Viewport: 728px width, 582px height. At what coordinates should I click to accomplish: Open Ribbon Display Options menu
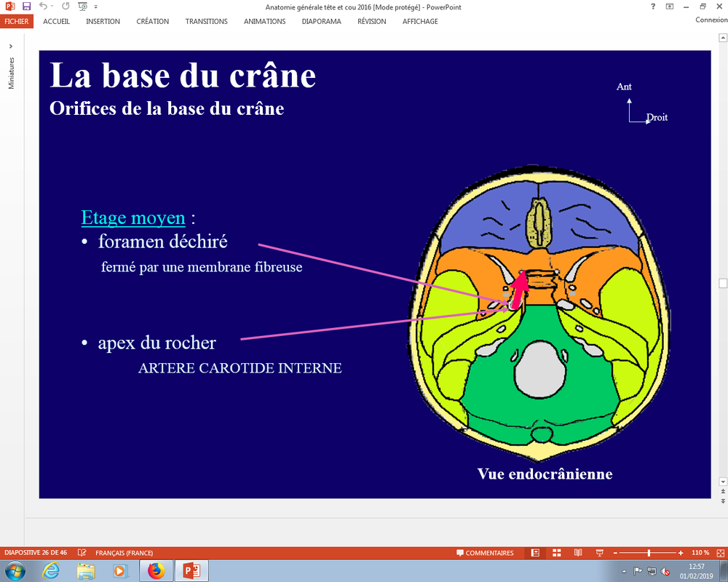(669, 7)
